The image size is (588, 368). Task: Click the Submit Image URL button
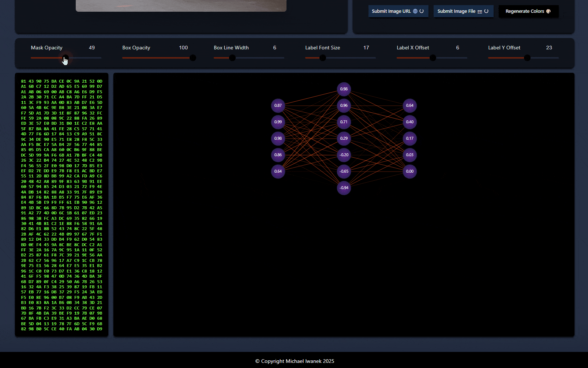(398, 11)
